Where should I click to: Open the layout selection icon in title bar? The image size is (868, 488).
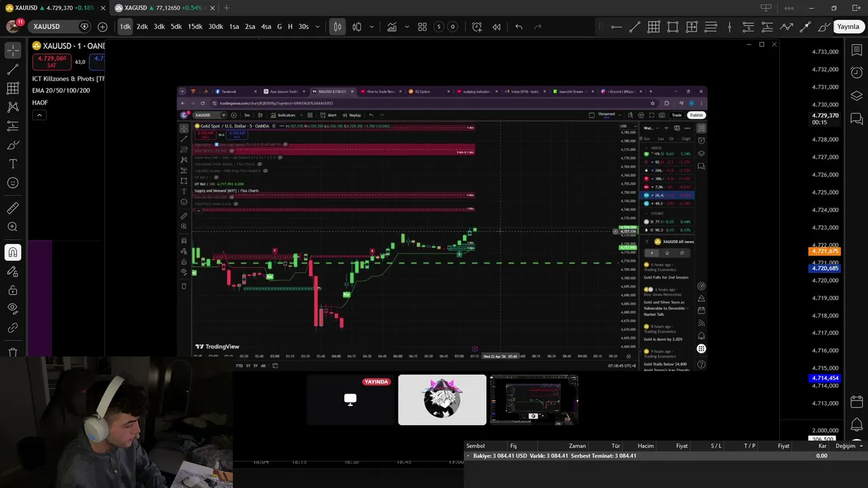tap(766, 8)
